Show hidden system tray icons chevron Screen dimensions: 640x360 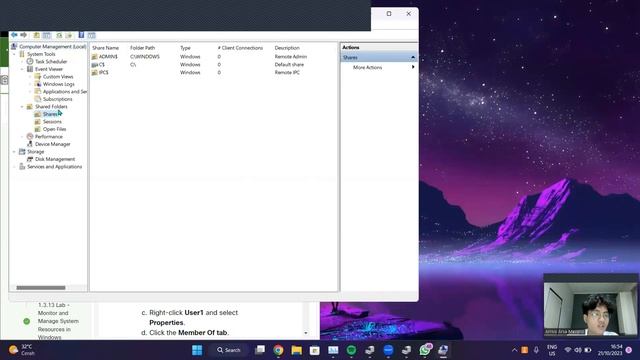tap(514, 350)
